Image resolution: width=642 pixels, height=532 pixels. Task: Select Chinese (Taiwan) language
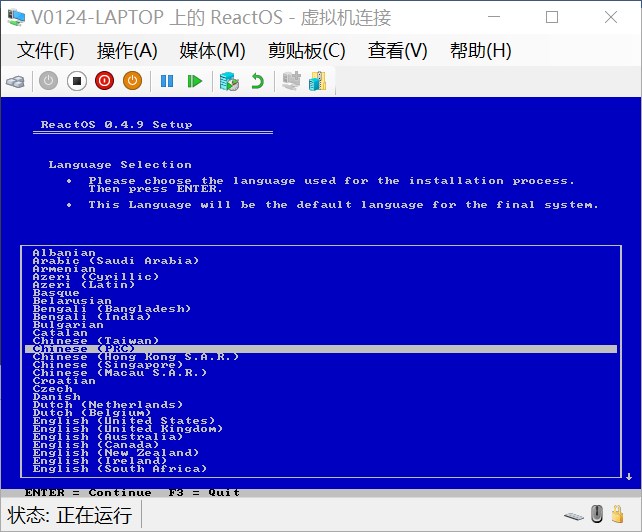click(x=96, y=341)
